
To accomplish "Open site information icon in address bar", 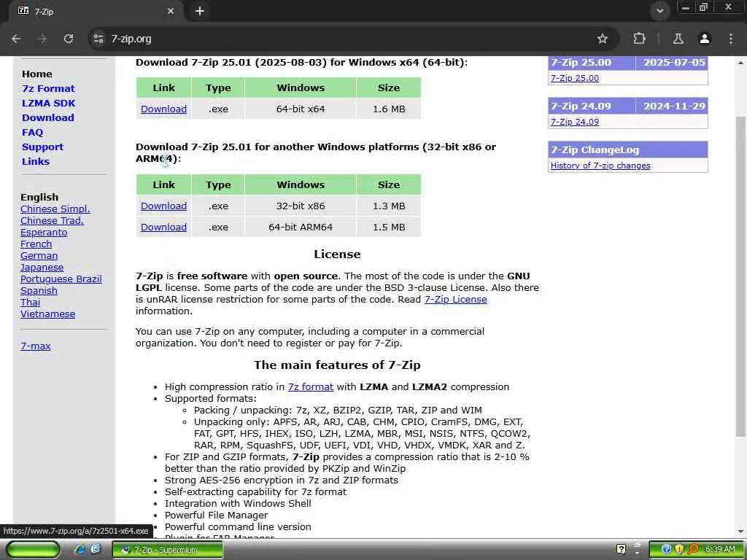I will tap(98, 39).
